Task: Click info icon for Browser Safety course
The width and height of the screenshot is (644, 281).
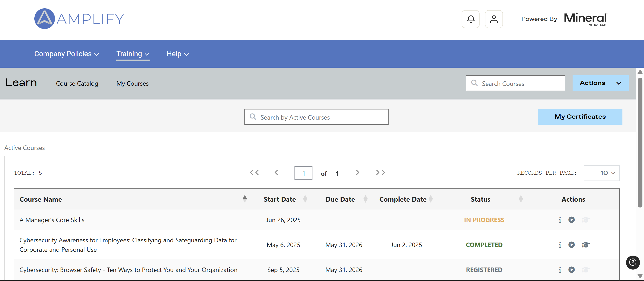Action: pos(560,270)
